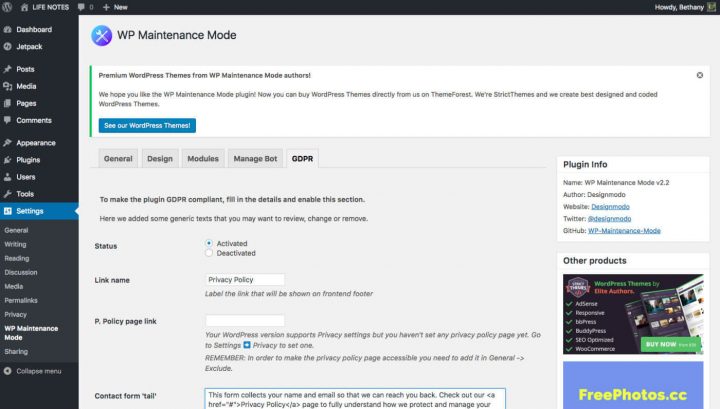Open Bethany's user avatar in admin bar
720x409 pixels.
point(711,7)
